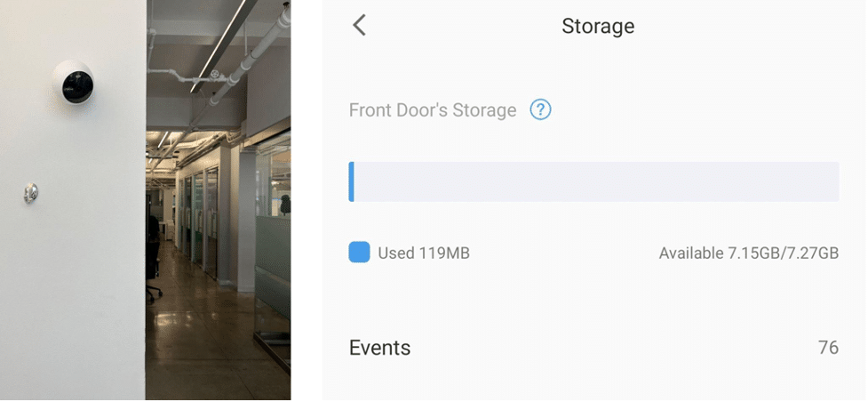
Task: Click the empty portion of the storage bar
Action: [595, 181]
